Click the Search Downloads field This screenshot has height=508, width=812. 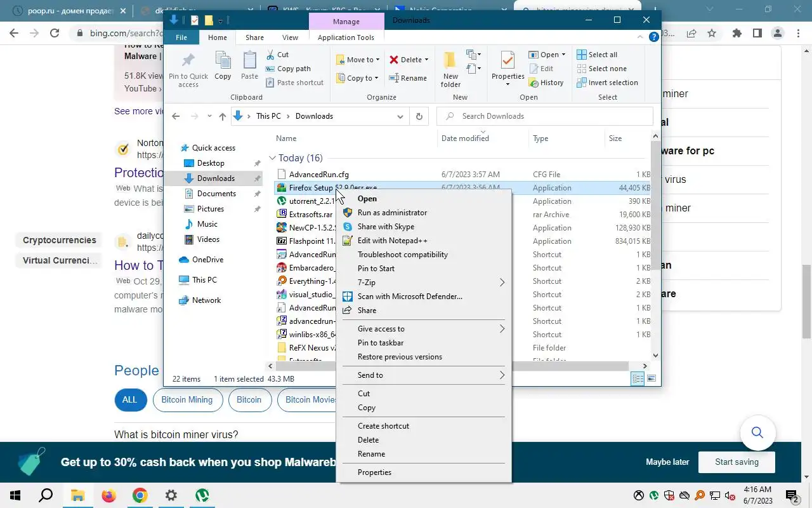[x=545, y=116]
